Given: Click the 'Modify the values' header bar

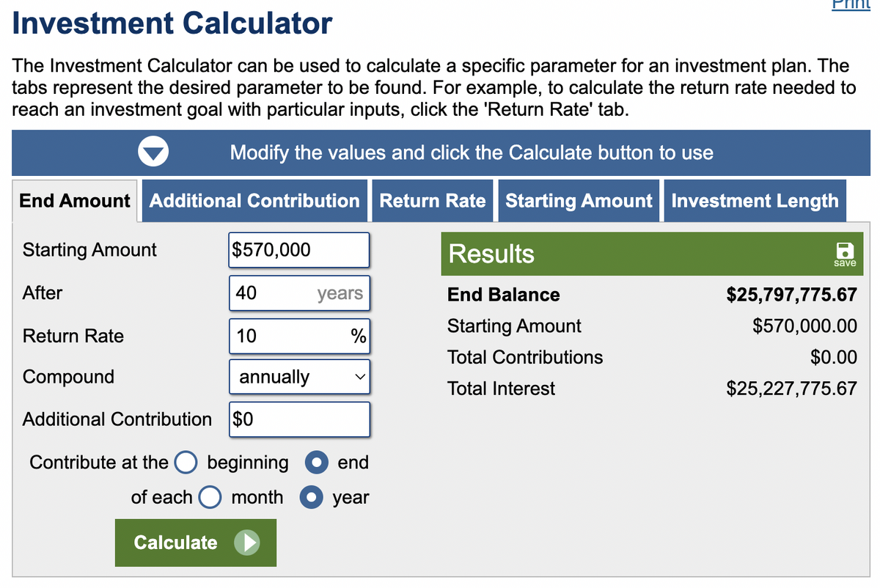Looking at the screenshot, I should 471,152.
